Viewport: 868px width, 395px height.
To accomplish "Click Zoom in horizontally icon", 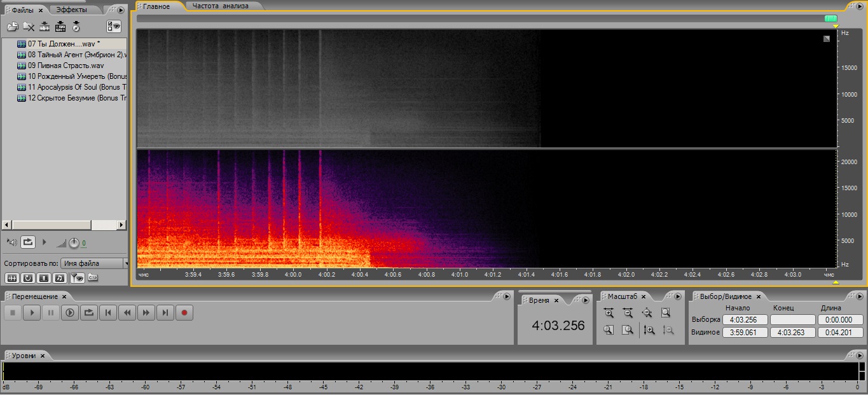I will (609, 313).
